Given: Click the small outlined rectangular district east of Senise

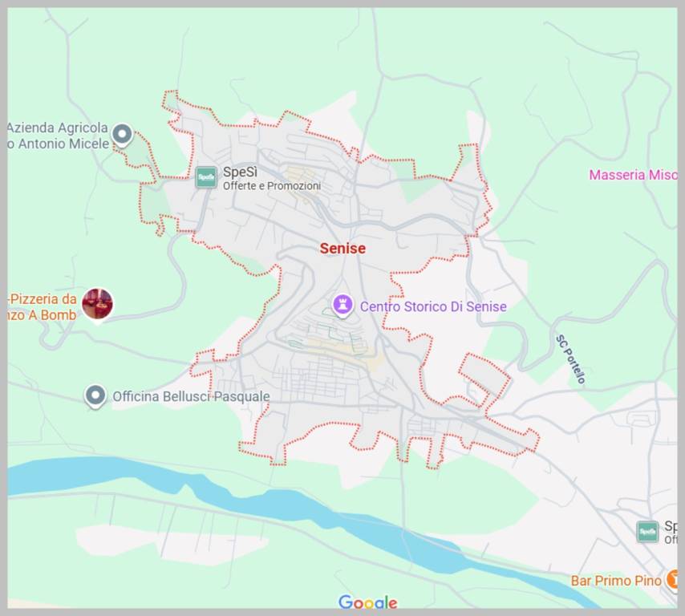Looking at the screenshot, I should tap(484, 377).
